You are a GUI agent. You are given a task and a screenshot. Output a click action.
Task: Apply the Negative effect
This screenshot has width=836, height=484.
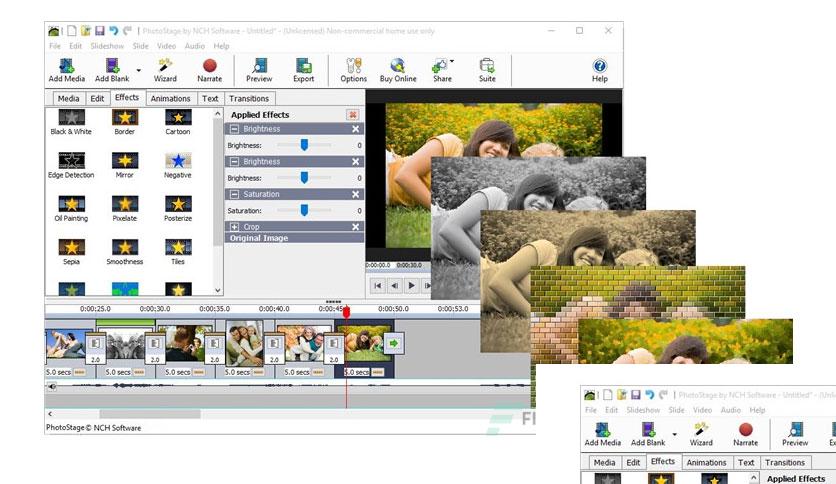[x=177, y=161]
